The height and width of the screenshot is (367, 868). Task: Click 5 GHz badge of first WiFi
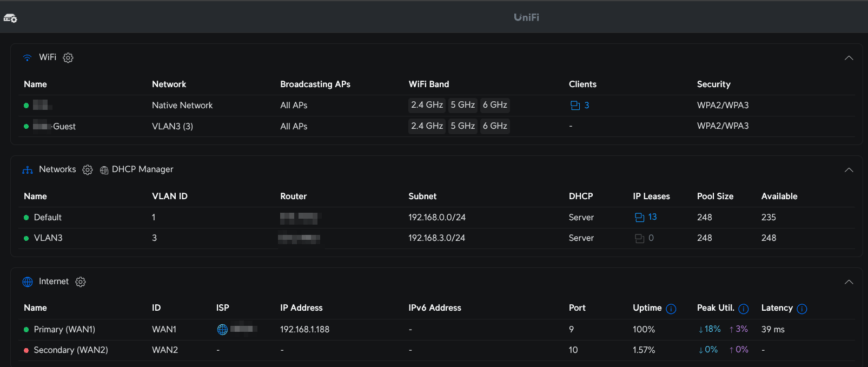[463, 105]
